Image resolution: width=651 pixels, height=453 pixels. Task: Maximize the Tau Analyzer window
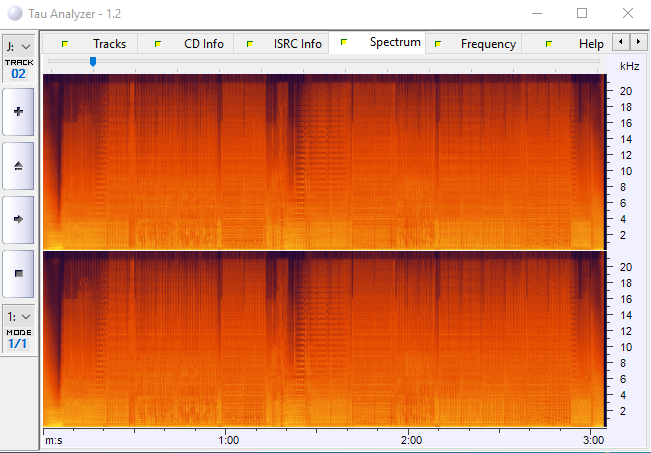(582, 14)
